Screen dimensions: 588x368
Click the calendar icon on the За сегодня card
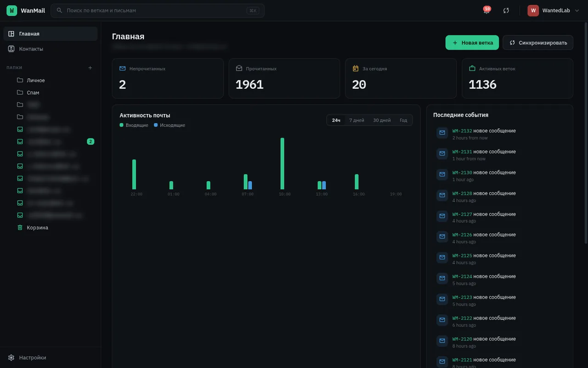(x=356, y=69)
